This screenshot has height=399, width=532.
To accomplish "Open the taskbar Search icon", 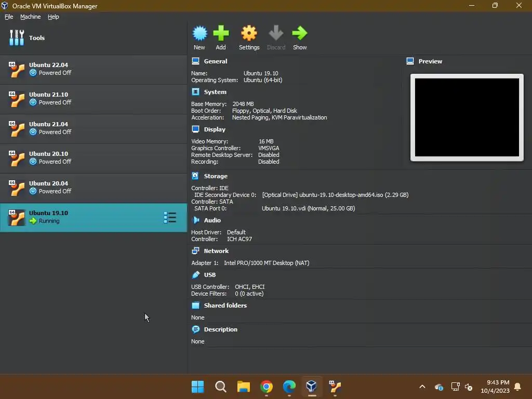I will [x=220, y=387].
